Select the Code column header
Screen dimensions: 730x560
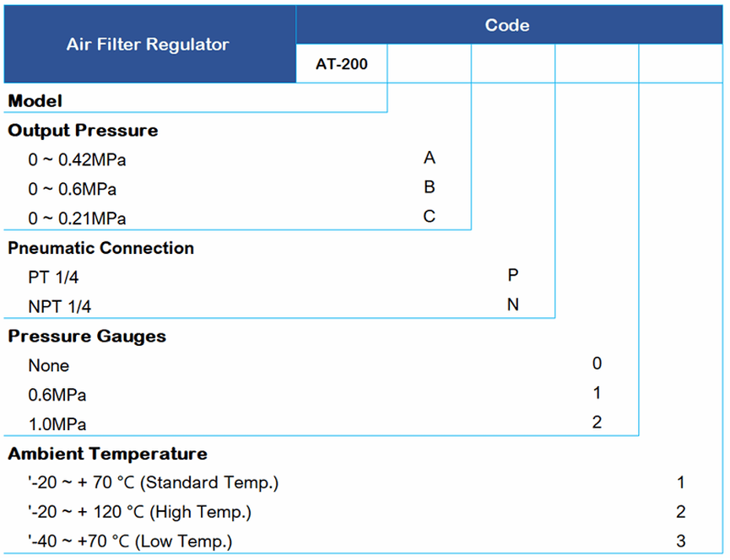(507, 25)
